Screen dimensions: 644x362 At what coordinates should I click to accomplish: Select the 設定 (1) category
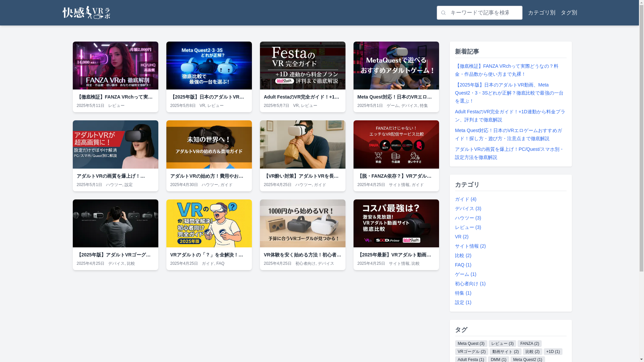coord(463,302)
